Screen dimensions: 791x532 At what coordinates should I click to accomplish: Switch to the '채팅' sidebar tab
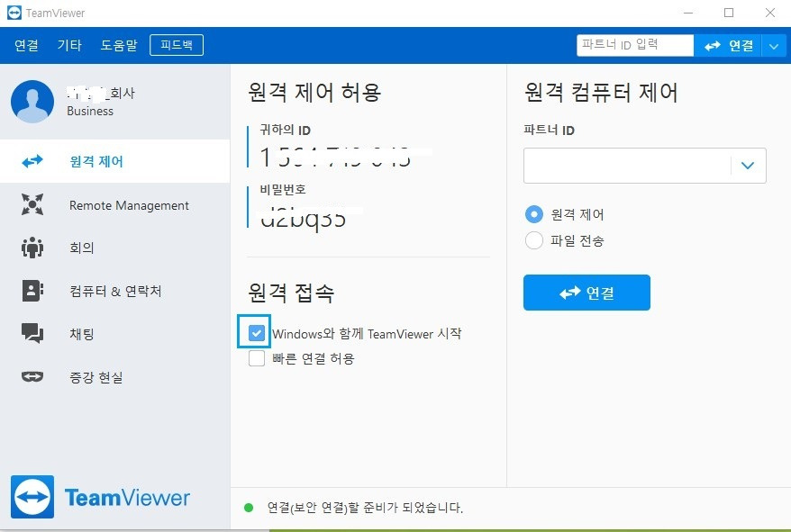[115, 334]
